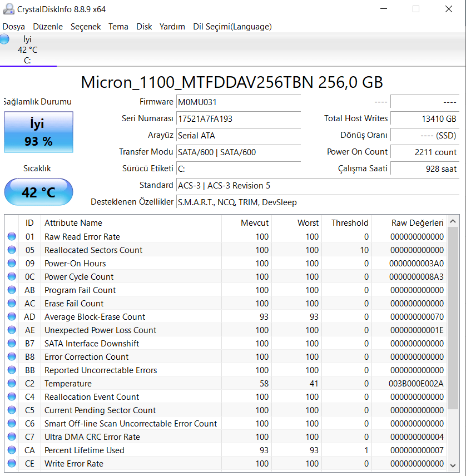Select the C: drive tab showing İyi 42 °C

tap(28, 49)
